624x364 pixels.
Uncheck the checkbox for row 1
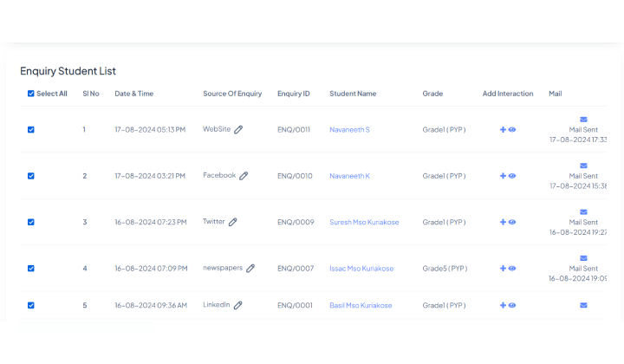pos(31,129)
